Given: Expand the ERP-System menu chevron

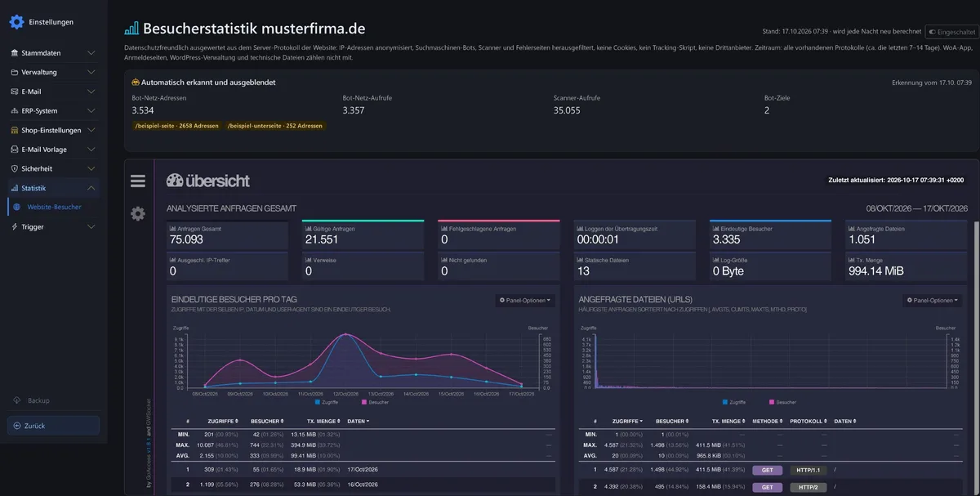Looking at the screenshot, I should coord(91,111).
